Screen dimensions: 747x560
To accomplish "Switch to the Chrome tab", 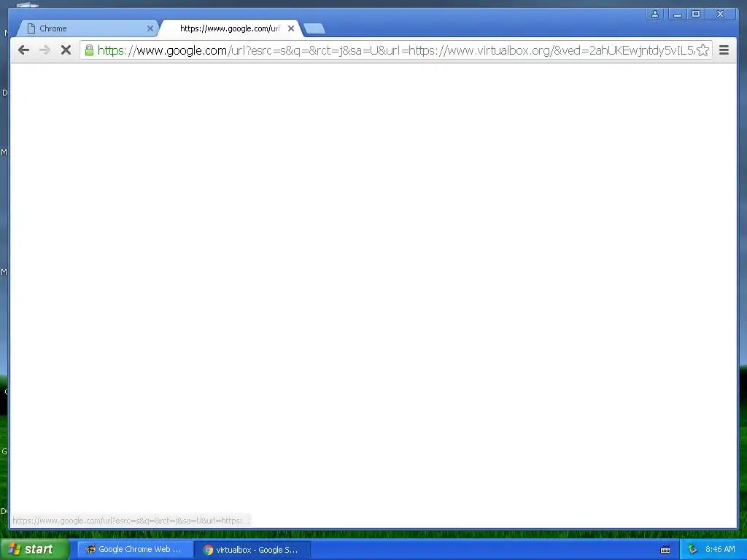I will [x=88, y=28].
